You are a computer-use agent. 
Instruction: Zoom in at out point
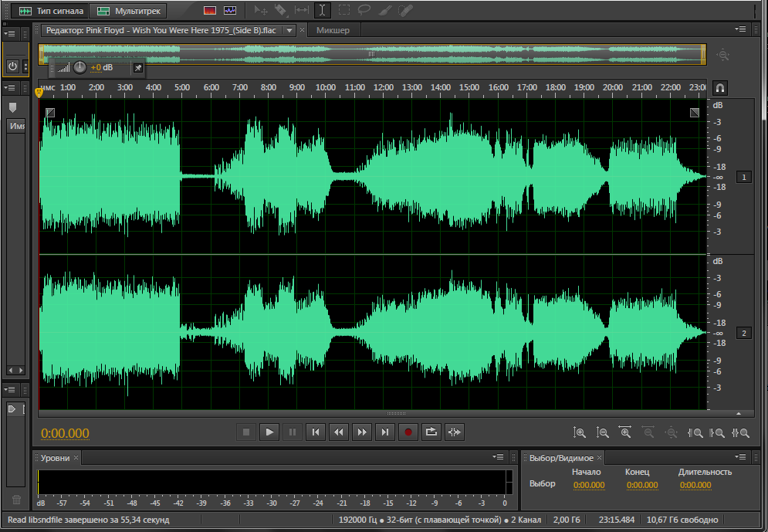pyautogui.click(x=718, y=433)
